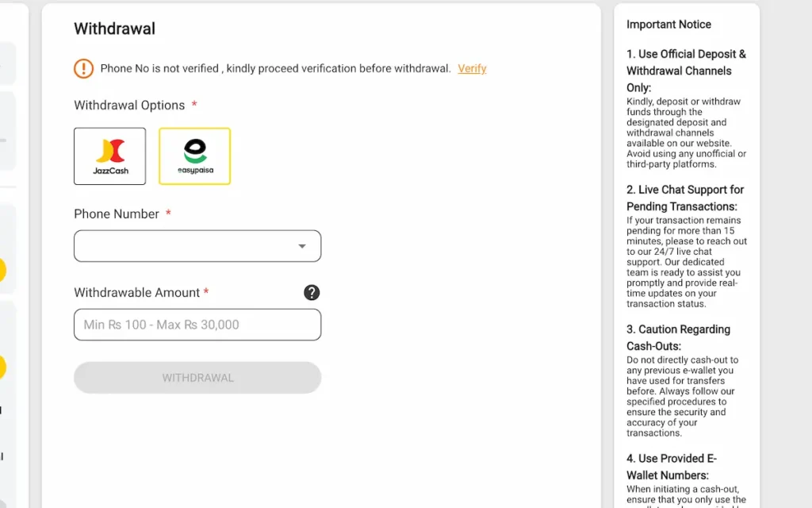Open the Withdrawable Amount help question mark
Screen dimensions: 812x508
click(x=311, y=292)
